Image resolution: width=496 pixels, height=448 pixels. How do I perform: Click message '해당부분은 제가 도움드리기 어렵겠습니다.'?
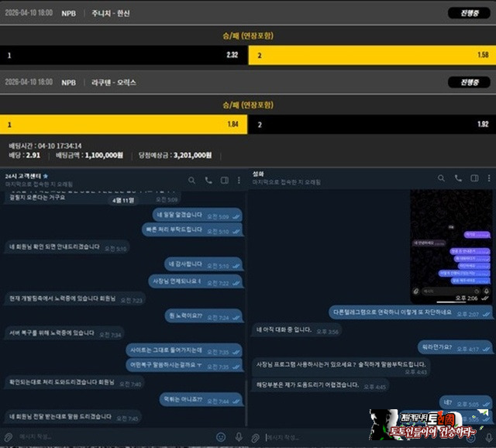click(x=320, y=385)
